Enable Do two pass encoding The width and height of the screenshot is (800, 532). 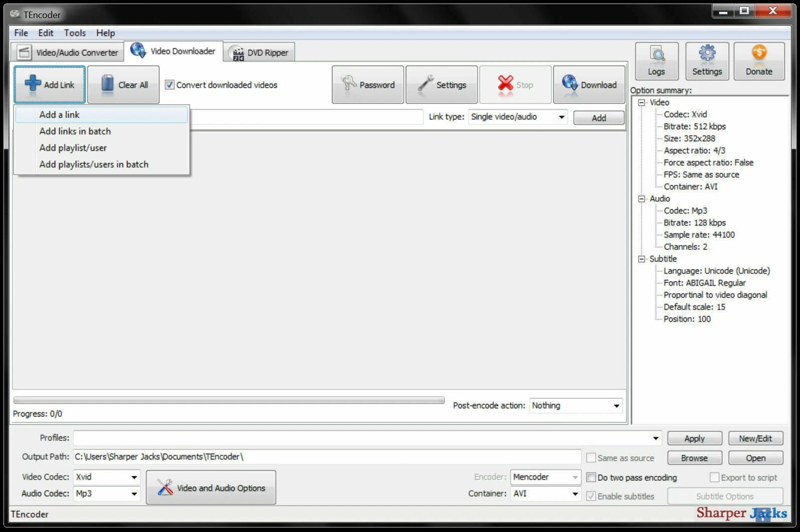point(591,477)
